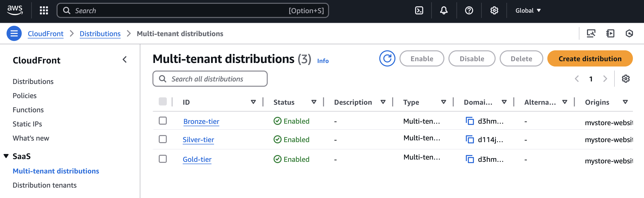Click the refresh distributions icon

(x=387, y=59)
